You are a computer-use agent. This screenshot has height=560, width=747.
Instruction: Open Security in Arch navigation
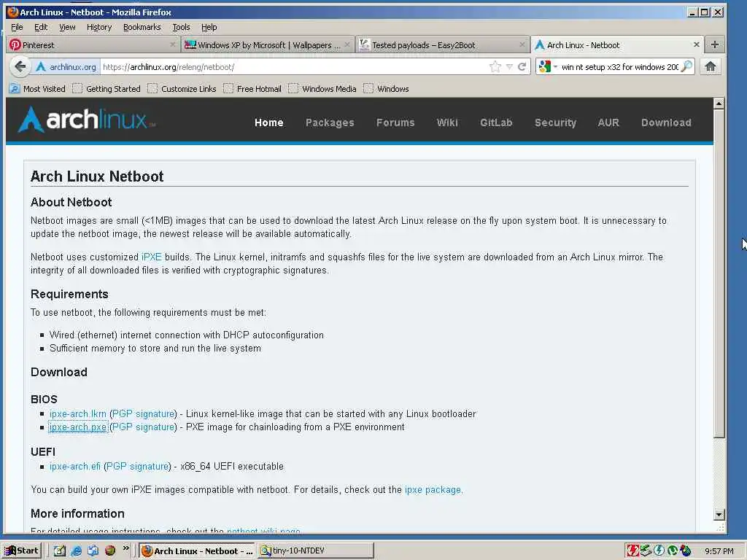coord(555,122)
